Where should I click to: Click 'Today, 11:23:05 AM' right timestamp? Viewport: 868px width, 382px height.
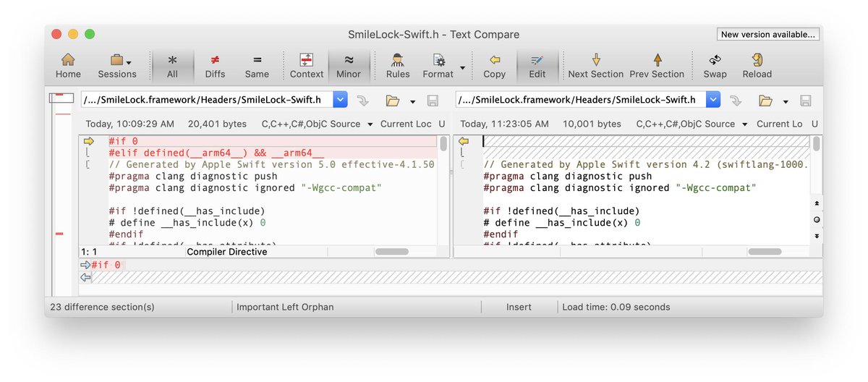tap(503, 124)
